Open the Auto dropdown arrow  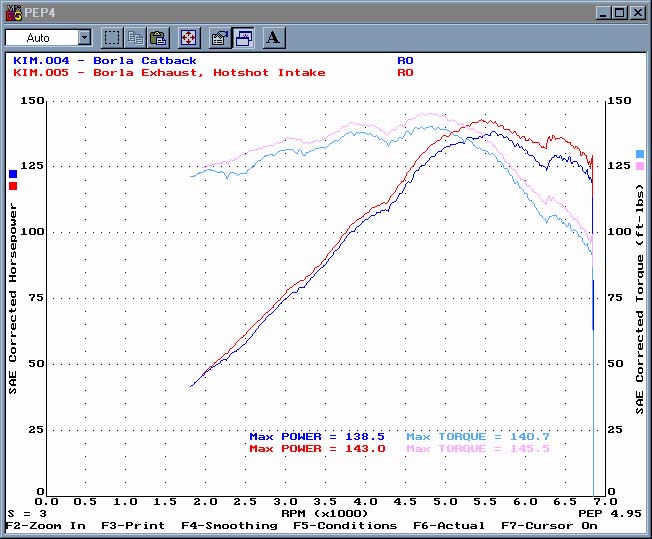[x=84, y=38]
